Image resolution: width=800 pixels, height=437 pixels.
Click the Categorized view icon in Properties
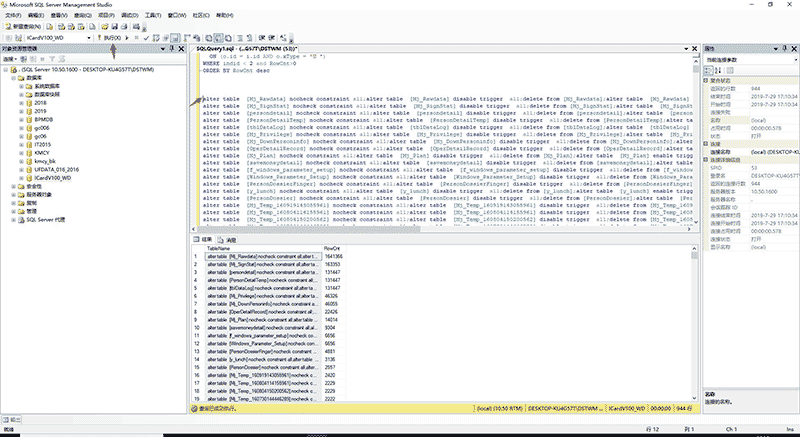(x=709, y=70)
